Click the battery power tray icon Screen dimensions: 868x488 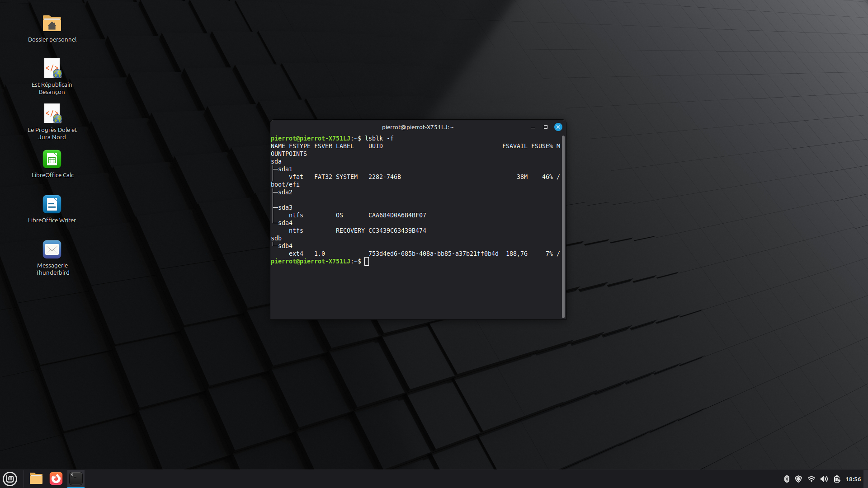837,479
